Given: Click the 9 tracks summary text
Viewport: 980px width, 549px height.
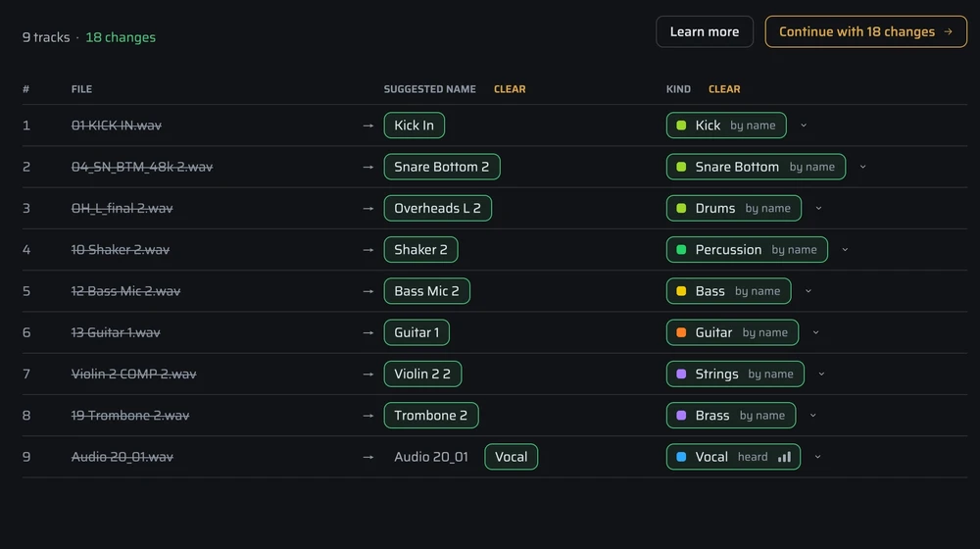Looking at the screenshot, I should (46, 37).
